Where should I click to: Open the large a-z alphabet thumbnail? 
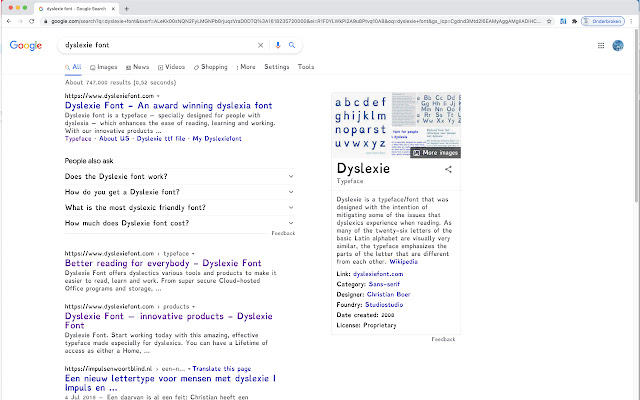click(361, 125)
